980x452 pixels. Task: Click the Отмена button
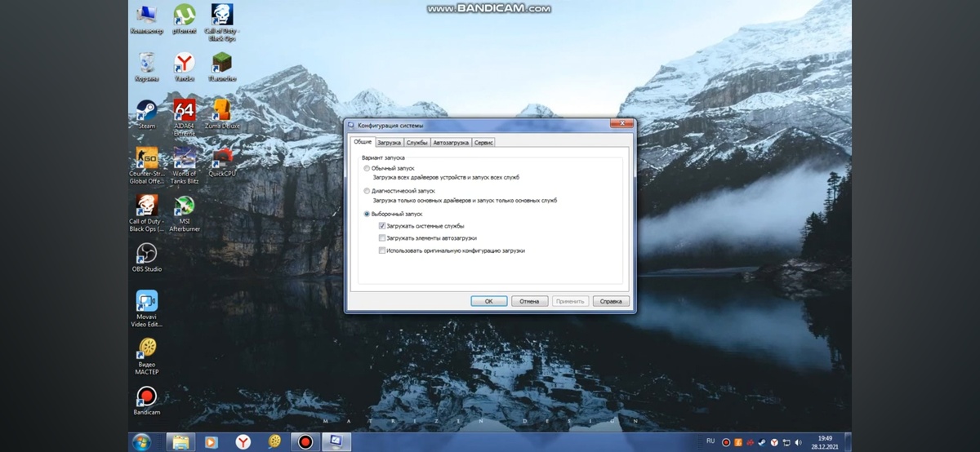coord(529,301)
